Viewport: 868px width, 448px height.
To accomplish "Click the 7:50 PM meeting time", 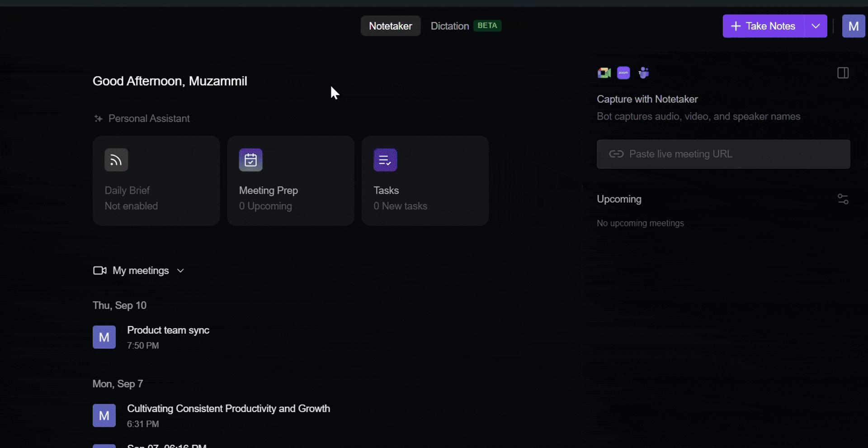I will [x=143, y=346].
